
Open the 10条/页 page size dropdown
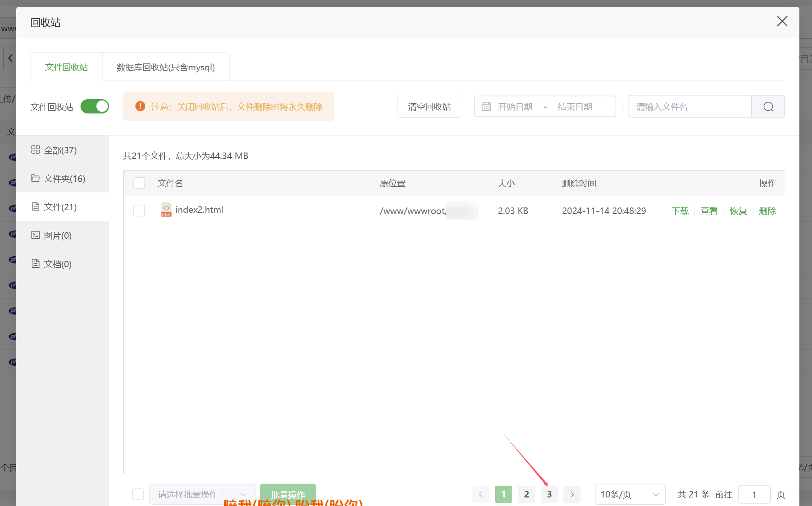[630, 494]
